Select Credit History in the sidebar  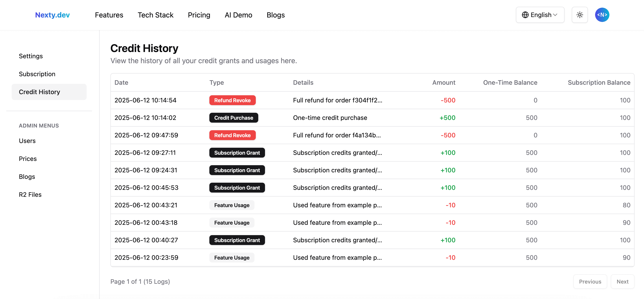49,92
